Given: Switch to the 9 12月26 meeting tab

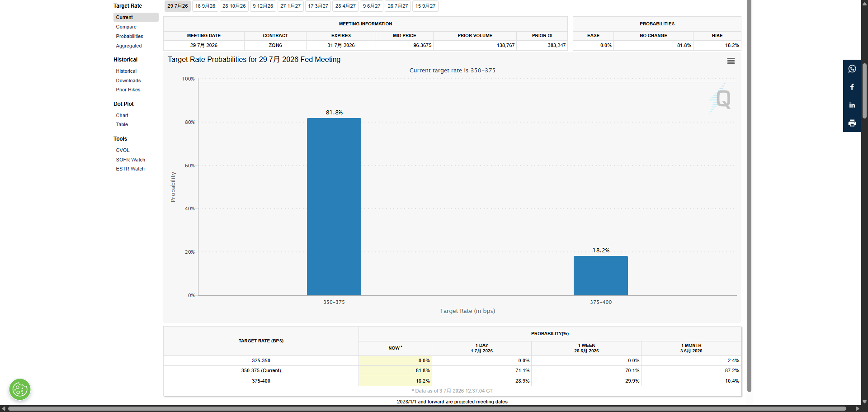Looking at the screenshot, I should 263,6.
